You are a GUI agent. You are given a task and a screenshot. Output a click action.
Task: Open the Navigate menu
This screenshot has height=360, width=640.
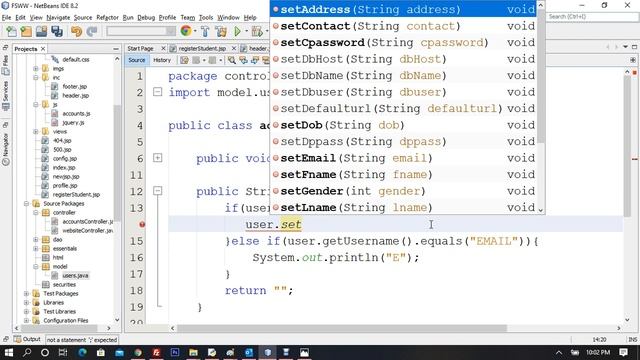[58, 18]
